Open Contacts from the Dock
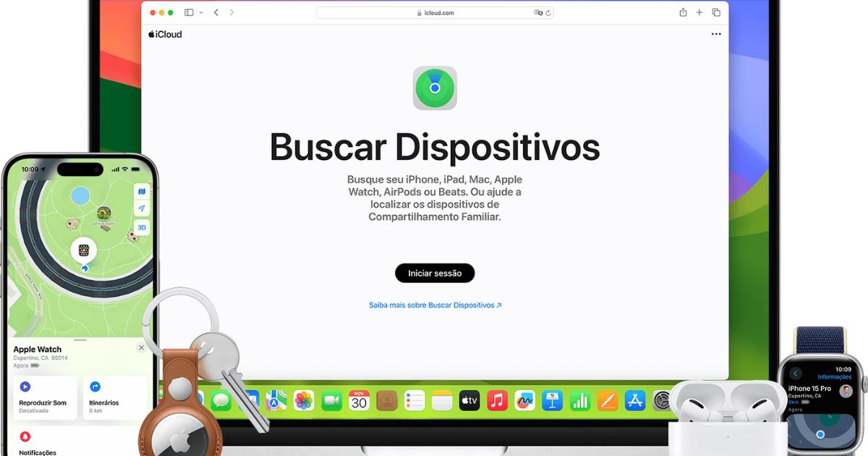The height and width of the screenshot is (456, 868). (387, 400)
